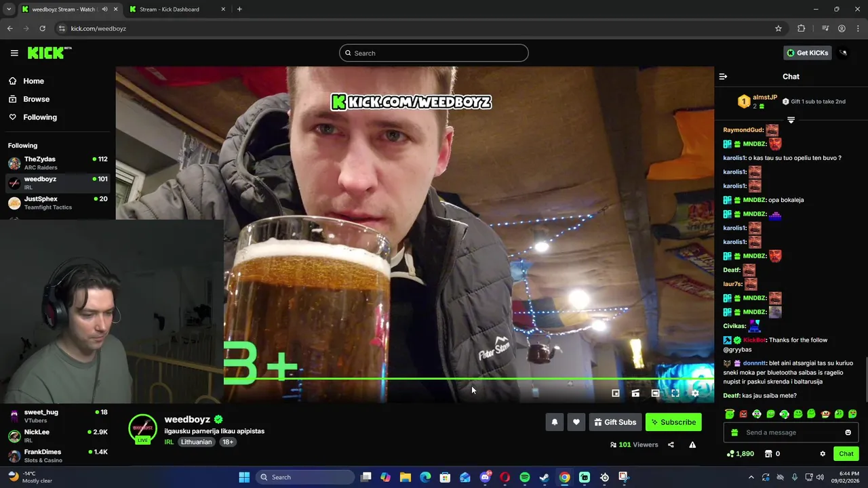Screen dimensions: 868x488
Task: Open TheZydas channel in the following list
Action: (57, 163)
